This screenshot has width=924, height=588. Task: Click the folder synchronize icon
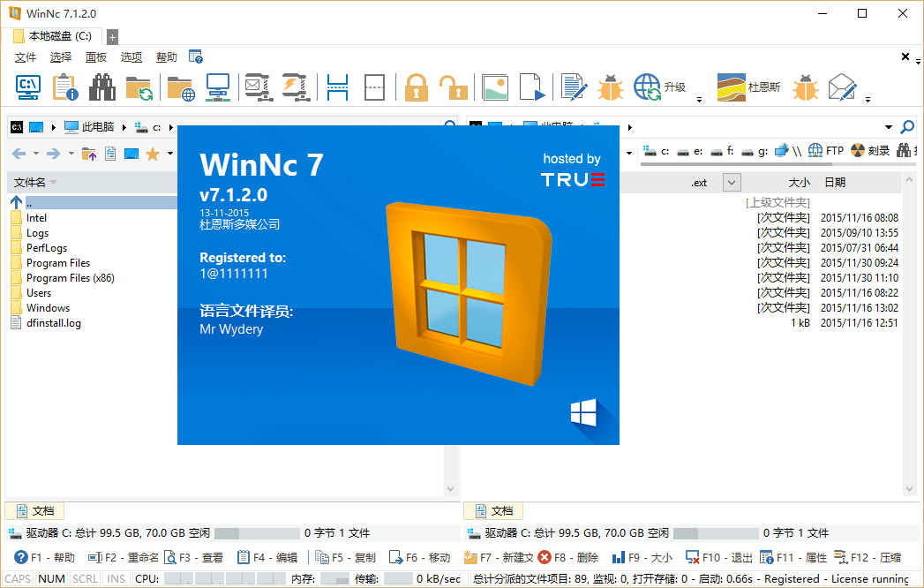(139, 87)
